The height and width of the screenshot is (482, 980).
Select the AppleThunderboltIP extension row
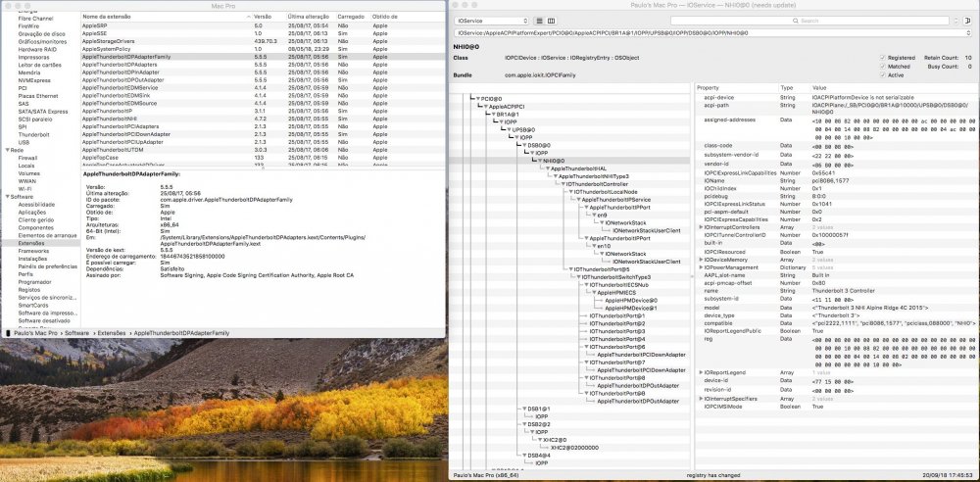click(x=263, y=111)
